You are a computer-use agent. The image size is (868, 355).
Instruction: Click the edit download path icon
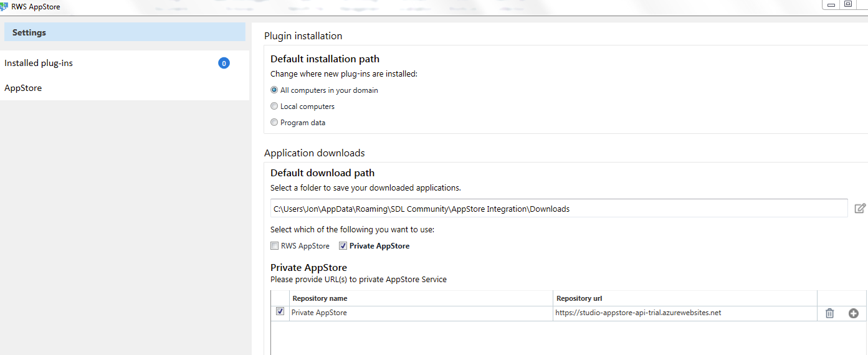point(860,209)
